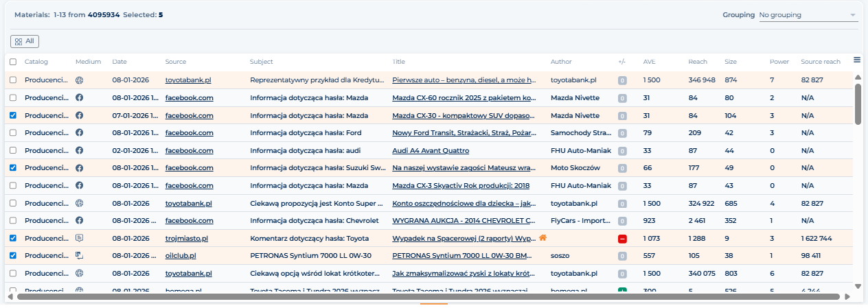Open the table columns menu icon

tap(857, 60)
